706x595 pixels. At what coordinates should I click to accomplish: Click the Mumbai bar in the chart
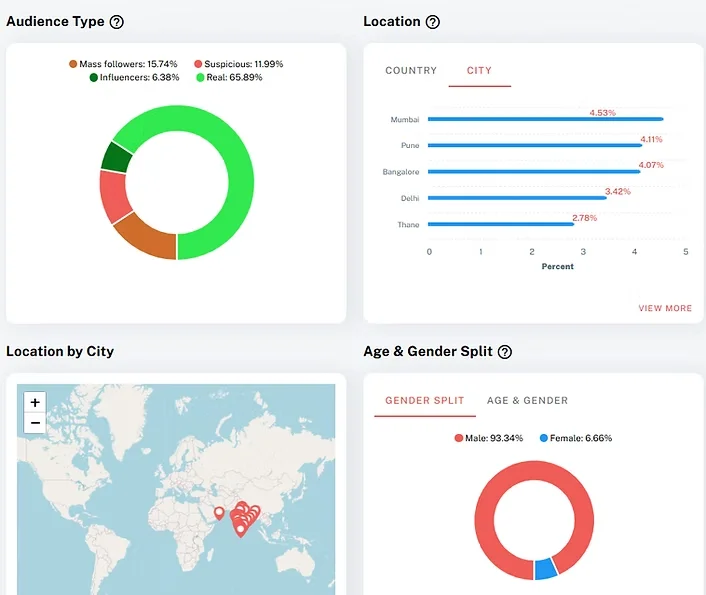(x=545, y=119)
